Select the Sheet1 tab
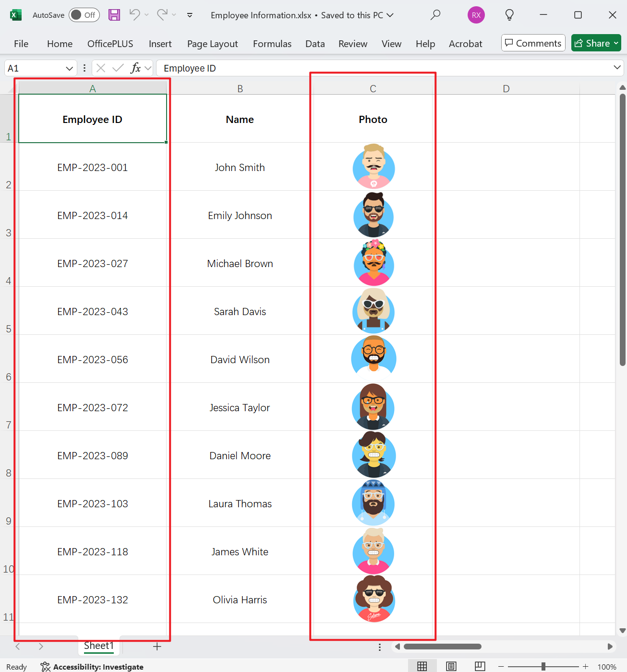The width and height of the screenshot is (627, 672). tap(98, 646)
